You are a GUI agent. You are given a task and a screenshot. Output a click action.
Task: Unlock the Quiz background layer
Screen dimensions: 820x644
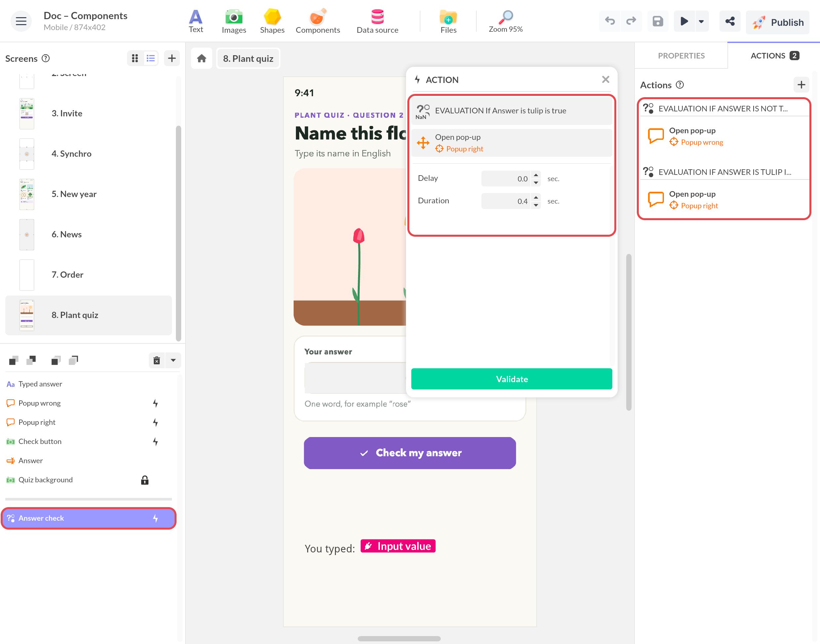145,480
